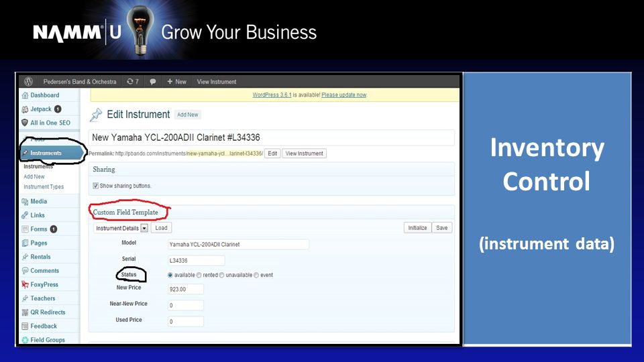
Task: Open Dashboard in the sidebar
Action: pyautogui.click(x=45, y=95)
